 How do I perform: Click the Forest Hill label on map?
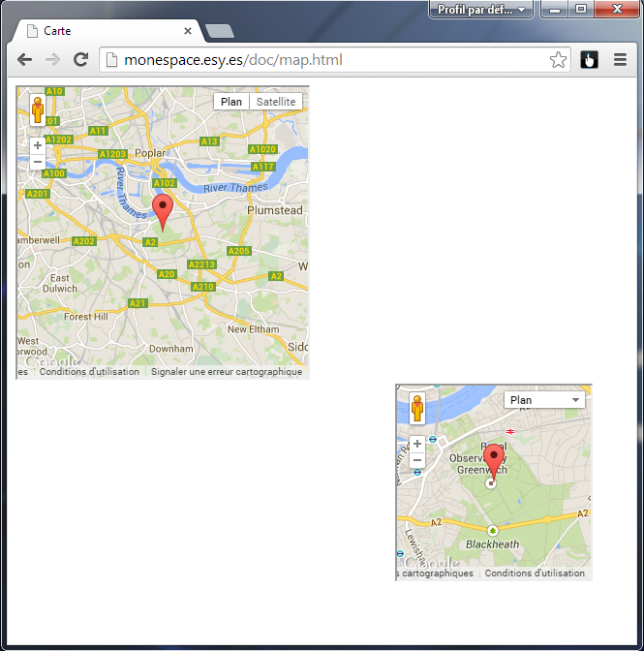pos(86,317)
